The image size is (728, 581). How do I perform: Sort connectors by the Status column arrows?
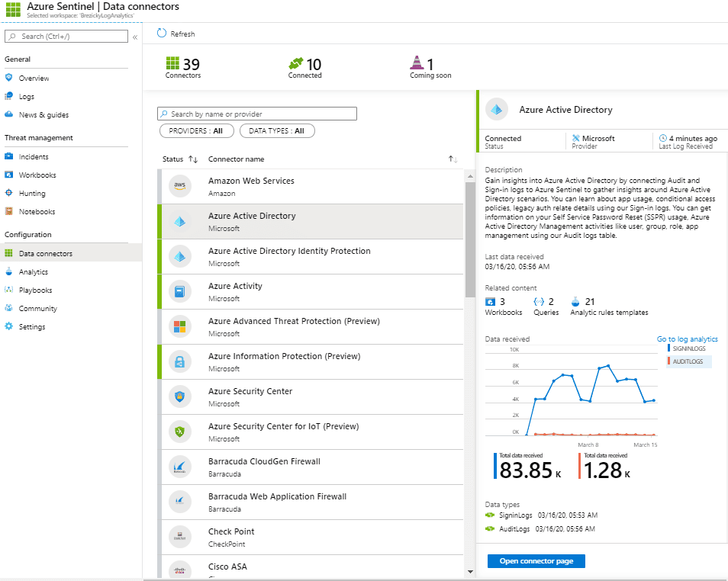point(193,159)
